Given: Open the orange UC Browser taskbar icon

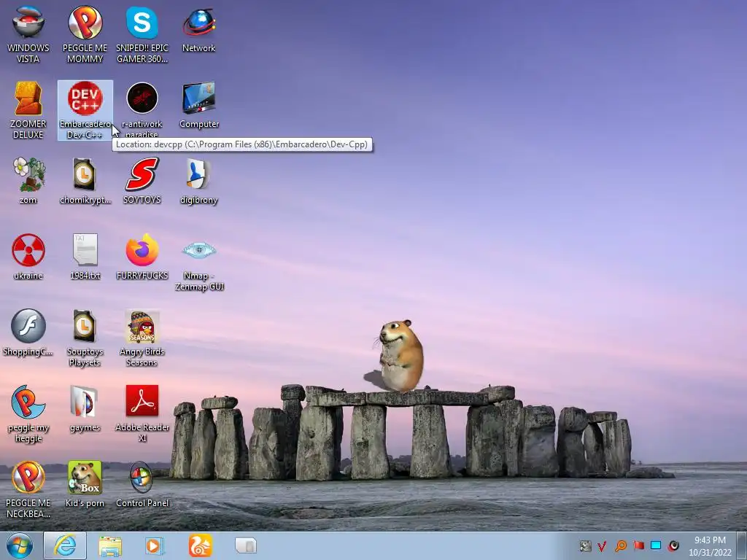Looking at the screenshot, I should 200,545.
